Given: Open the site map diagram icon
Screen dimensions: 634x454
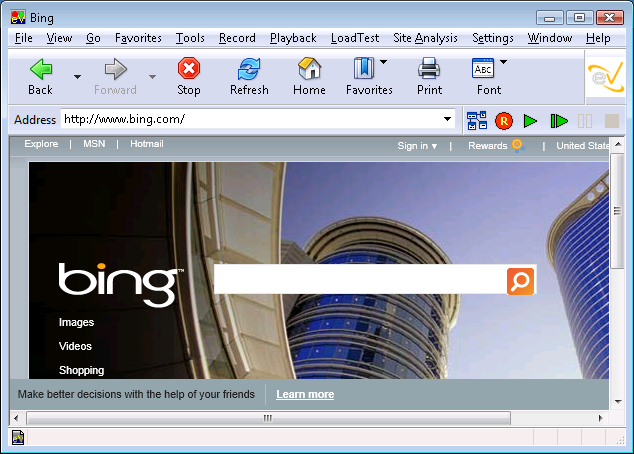Looking at the screenshot, I should 477,120.
